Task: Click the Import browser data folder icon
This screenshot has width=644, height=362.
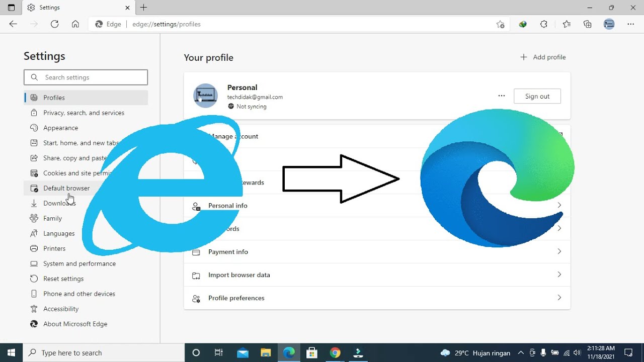Action: pyautogui.click(x=196, y=275)
